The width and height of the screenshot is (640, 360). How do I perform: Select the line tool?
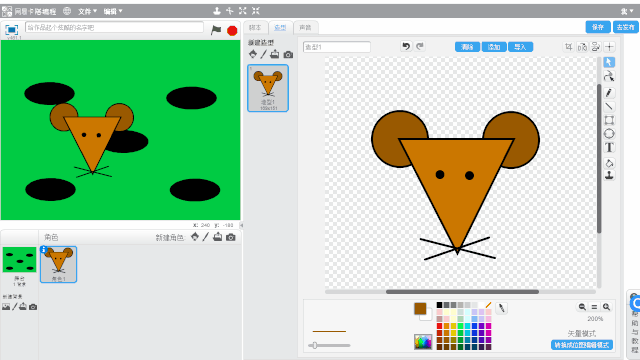pyautogui.click(x=609, y=106)
